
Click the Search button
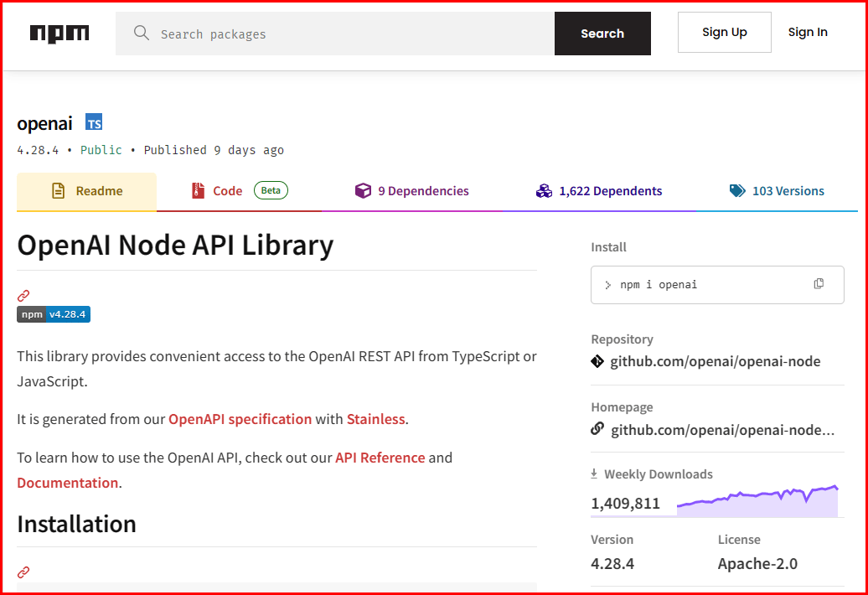coord(602,34)
